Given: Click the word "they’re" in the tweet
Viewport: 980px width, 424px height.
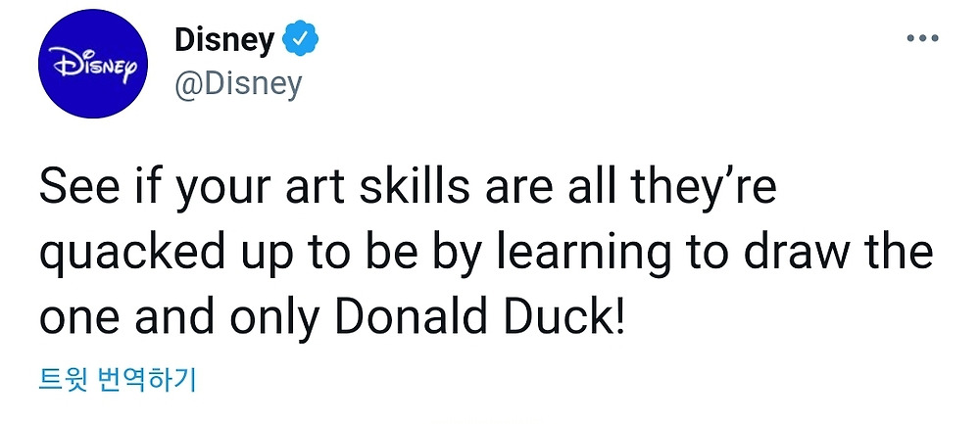Looking at the screenshot, I should click(715, 187).
